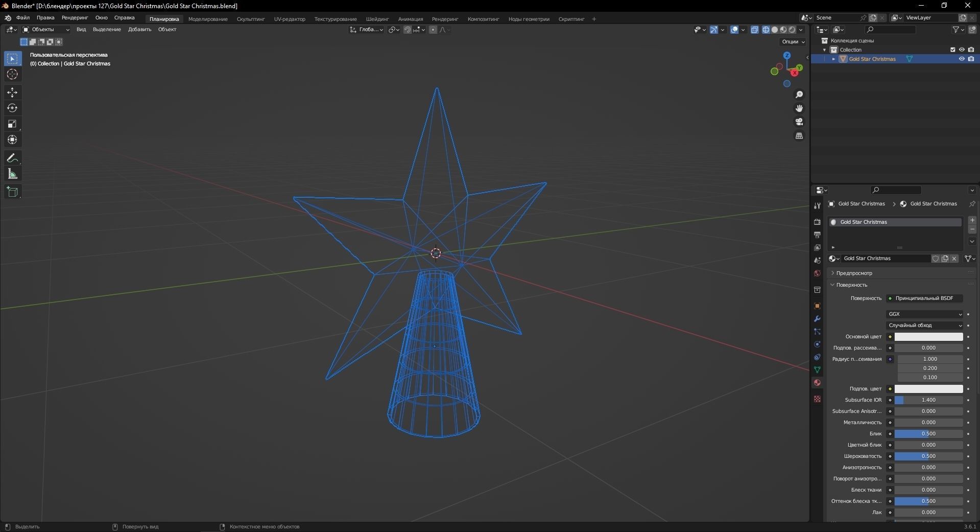Hide Gold Star Christmas object via eye icon
The width and height of the screenshot is (980, 532).
pyautogui.click(x=962, y=59)
